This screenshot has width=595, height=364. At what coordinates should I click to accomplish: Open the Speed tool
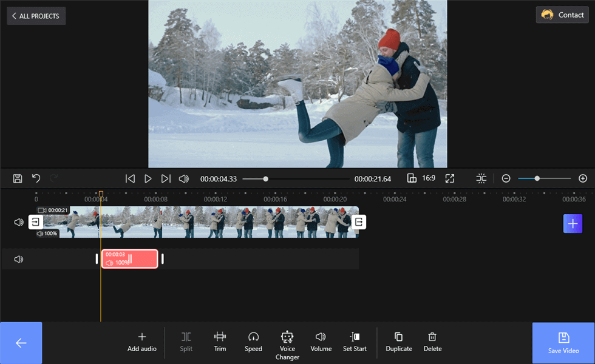click(x=254, y=342)
